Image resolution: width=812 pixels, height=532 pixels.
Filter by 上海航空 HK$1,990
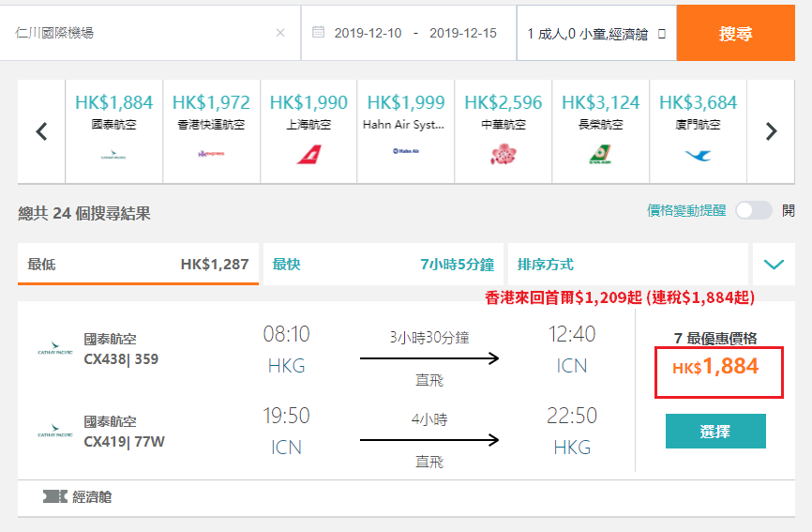pos(308,131)
